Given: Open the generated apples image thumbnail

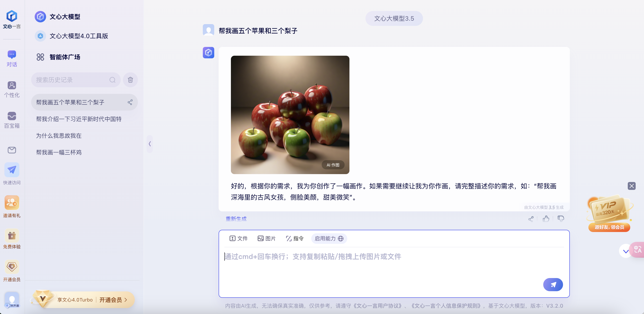Looking at the screenshot, I should tap(290, 115).
